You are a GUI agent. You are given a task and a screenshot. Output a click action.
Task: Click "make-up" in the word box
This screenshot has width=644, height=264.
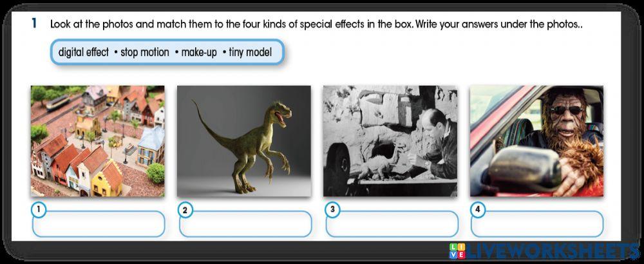click(198, 52)
